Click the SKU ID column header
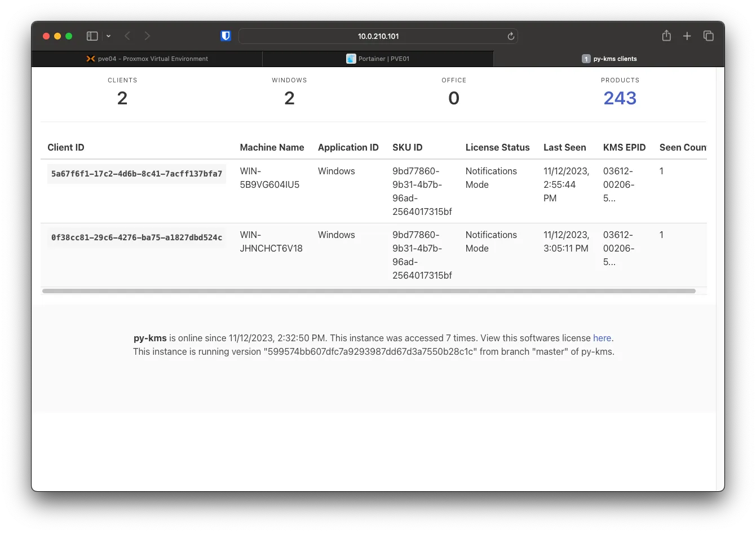Image resolution: width=756 pixels, height=533 pixels. [408, 147]
